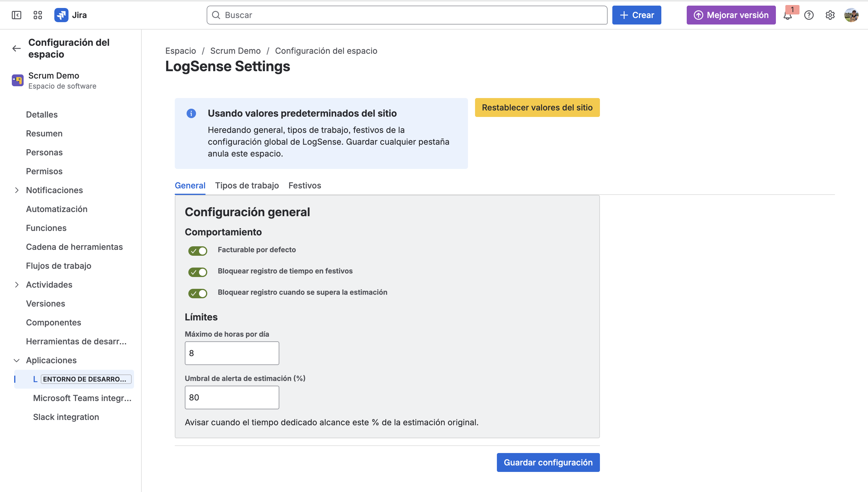Focus the Buscar search field

click(407, 15)
